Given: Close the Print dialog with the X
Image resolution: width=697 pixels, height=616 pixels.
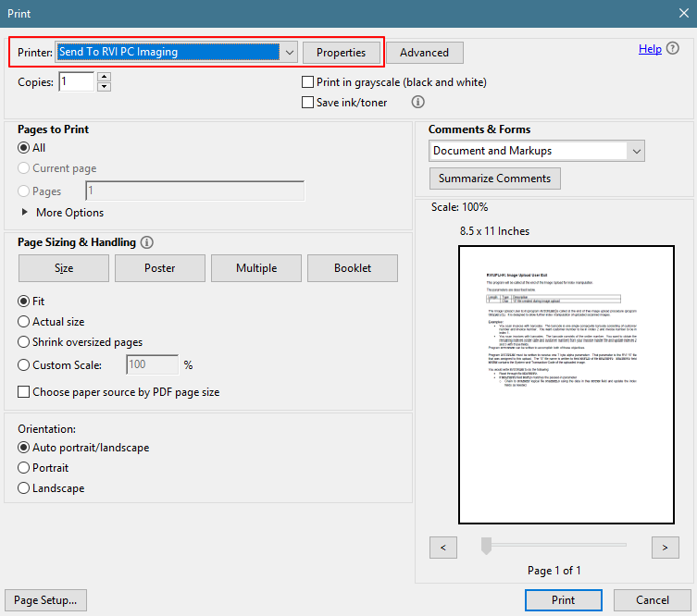Looking at the screenshot, I should tap(684, 13).
